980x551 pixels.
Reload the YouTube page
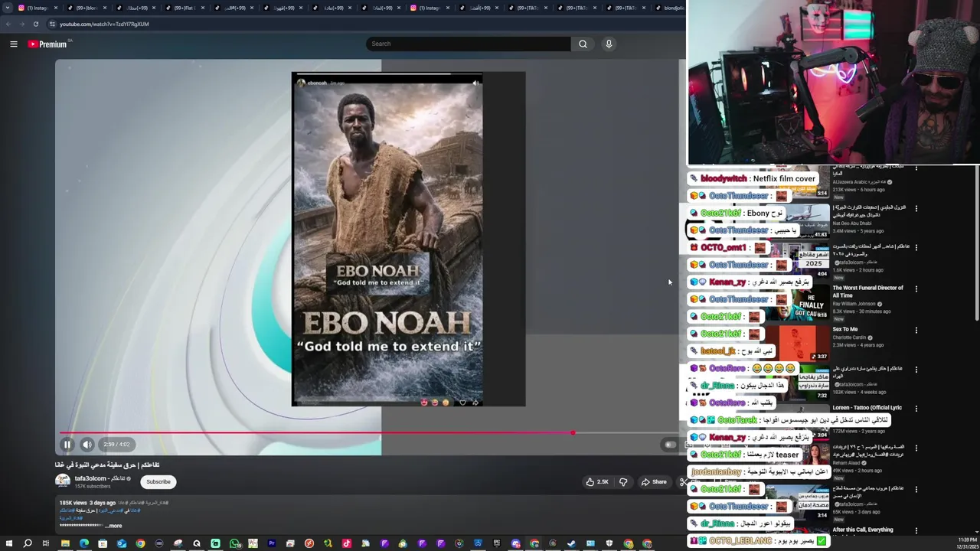35,24
